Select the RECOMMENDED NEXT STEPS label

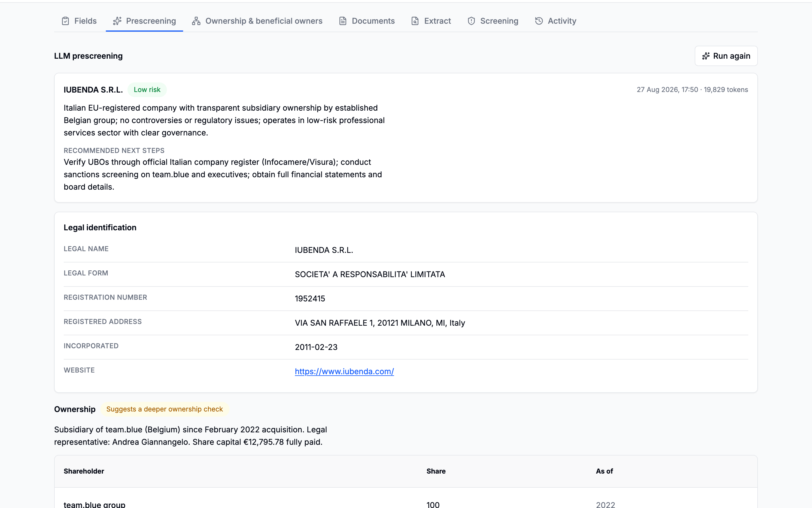(x=114, y=150)
